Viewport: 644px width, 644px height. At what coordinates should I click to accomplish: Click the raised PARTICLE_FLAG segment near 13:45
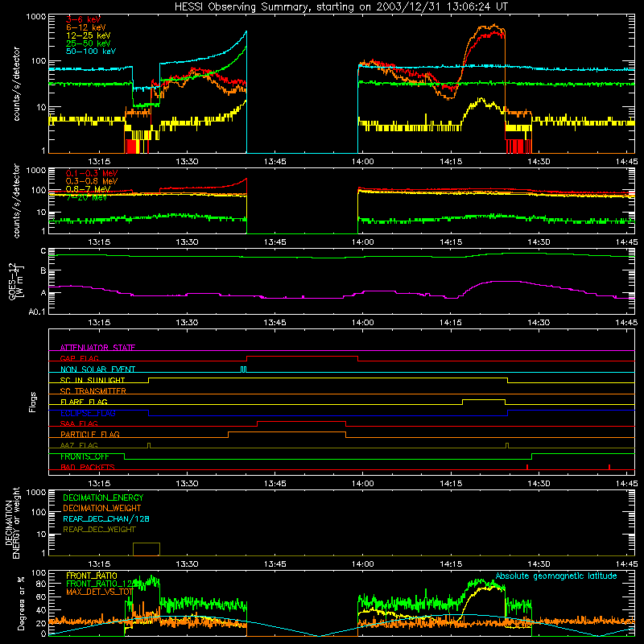click(x=287, y=432)
